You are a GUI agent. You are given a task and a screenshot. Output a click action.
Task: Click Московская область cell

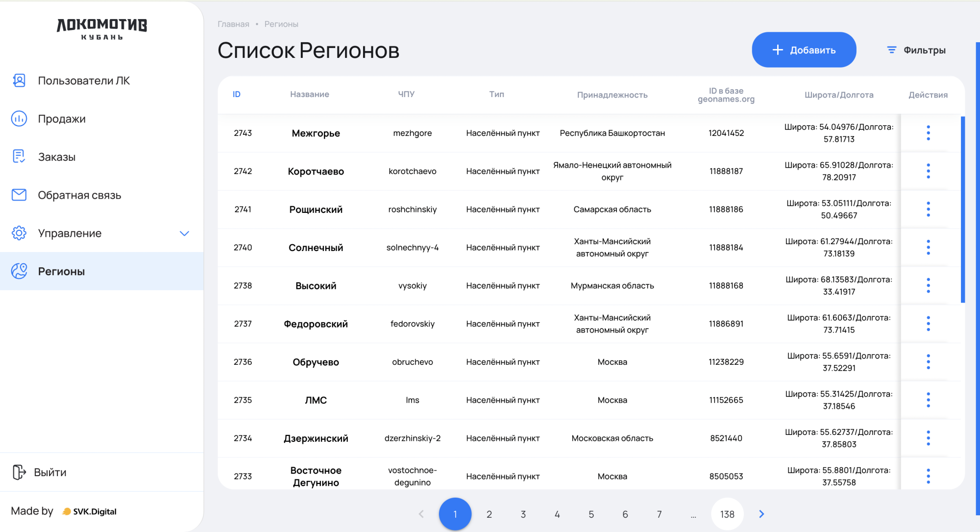click(x=612, y=438)
